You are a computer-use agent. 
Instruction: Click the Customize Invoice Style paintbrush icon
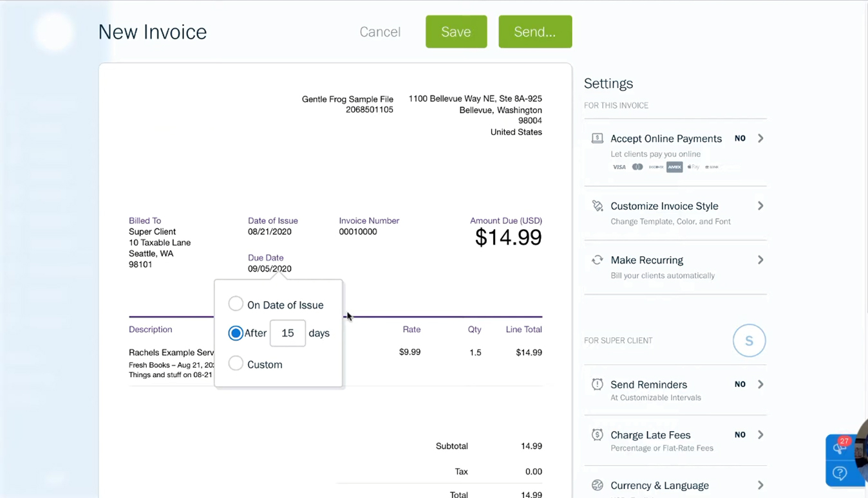tap(597, 206)
